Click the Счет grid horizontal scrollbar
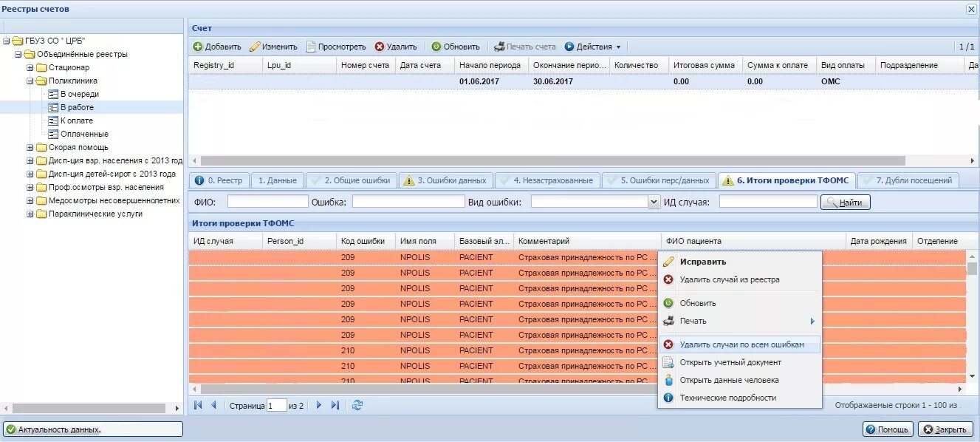This screenshot has width=980, height=442. click(552, 160)
